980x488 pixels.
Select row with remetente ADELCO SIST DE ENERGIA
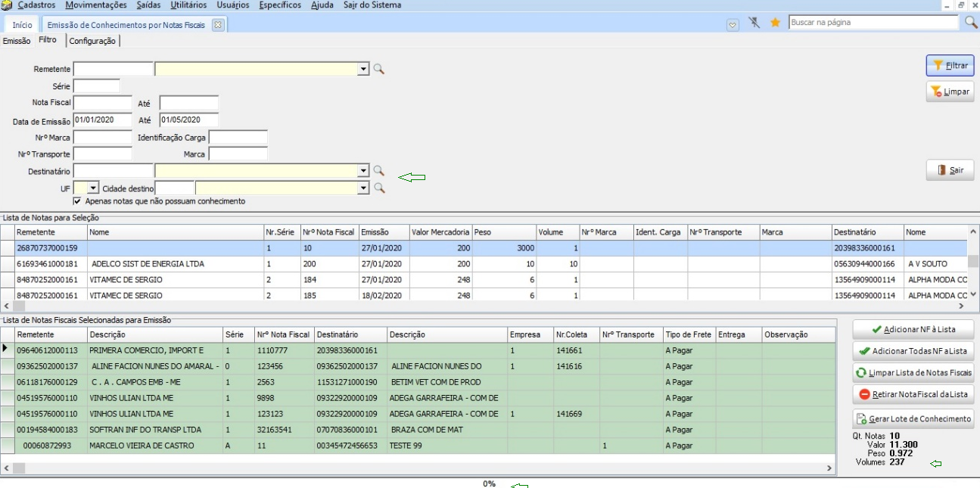point(148,264)
